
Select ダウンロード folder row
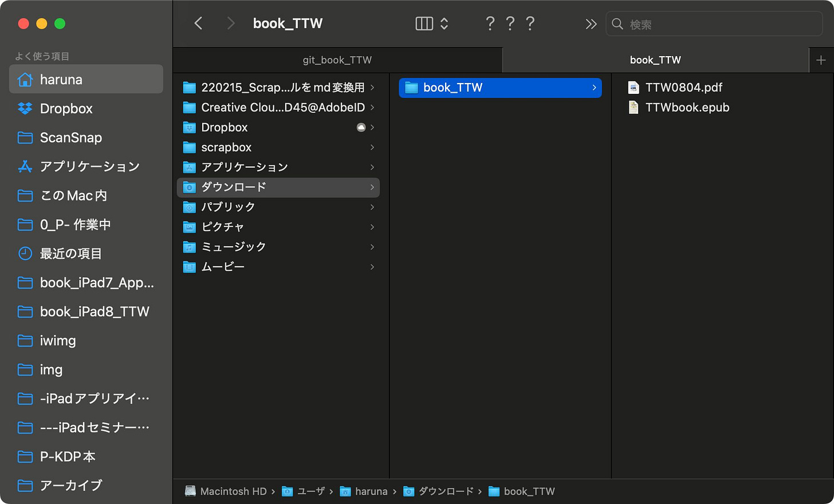pos(278,187)
